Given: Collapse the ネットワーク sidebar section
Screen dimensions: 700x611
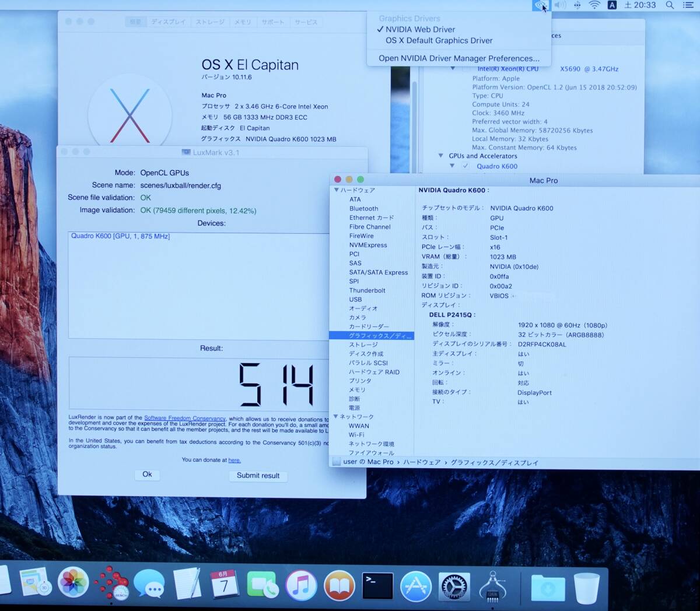Looking at the screenshot, I should (336, 416).
